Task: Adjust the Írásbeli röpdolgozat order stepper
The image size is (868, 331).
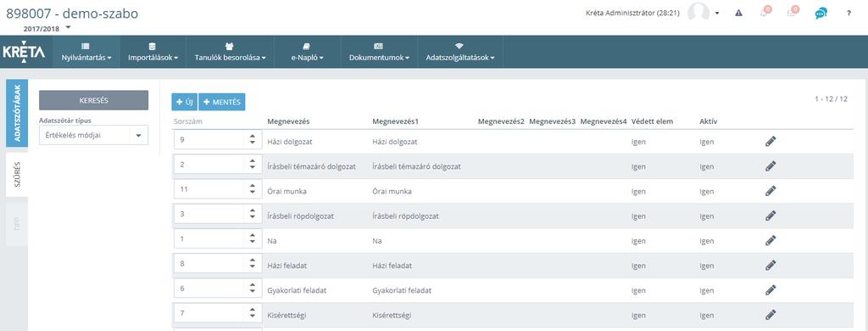Action: (253, 214)
